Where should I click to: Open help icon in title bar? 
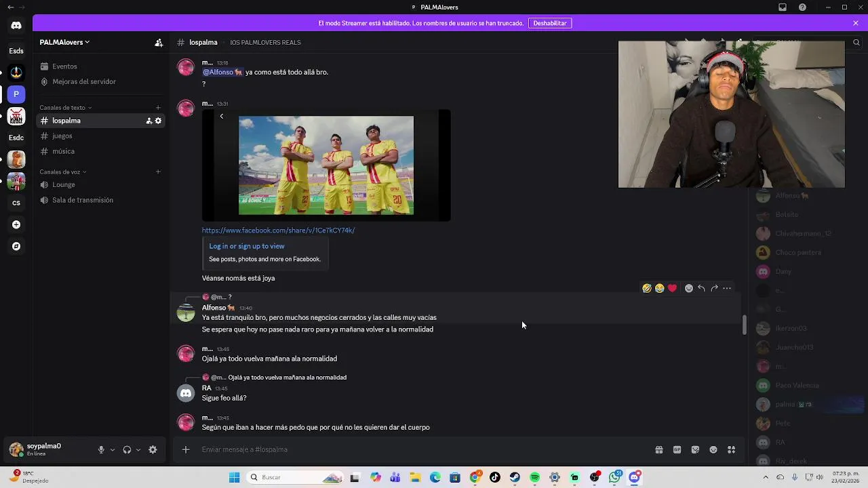pos(803,7)
